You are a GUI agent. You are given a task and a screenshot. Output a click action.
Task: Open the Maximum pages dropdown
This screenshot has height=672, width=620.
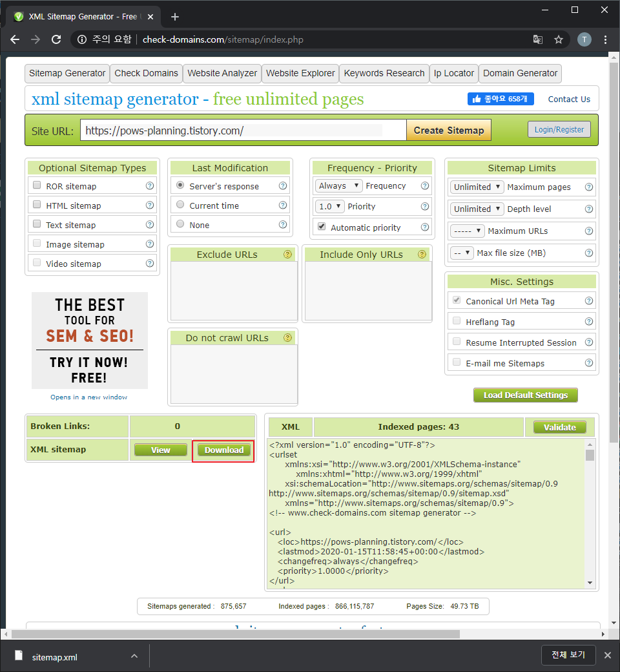(x=477, y=187)
